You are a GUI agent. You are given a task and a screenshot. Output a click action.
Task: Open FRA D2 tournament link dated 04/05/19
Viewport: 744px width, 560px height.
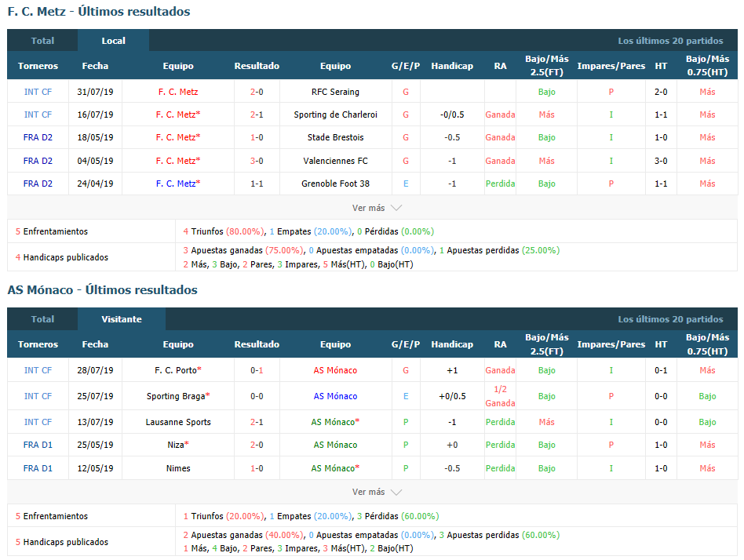coord(38,161)
